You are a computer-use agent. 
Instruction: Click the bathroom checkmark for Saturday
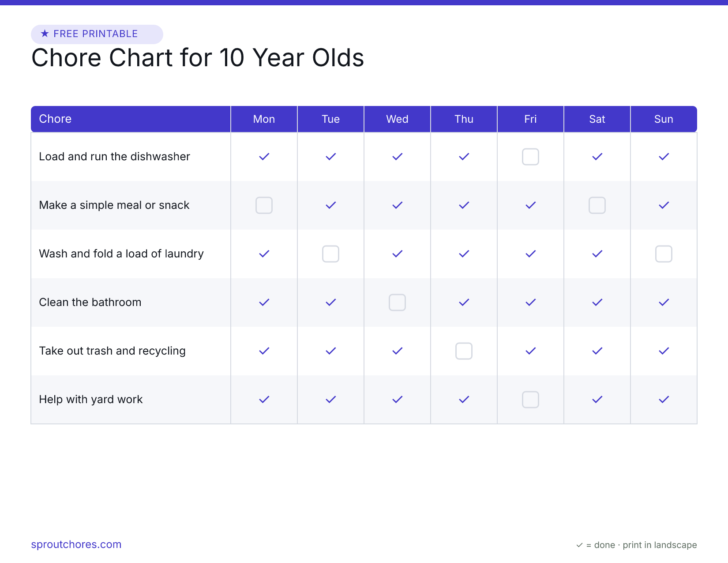(597, 302)
